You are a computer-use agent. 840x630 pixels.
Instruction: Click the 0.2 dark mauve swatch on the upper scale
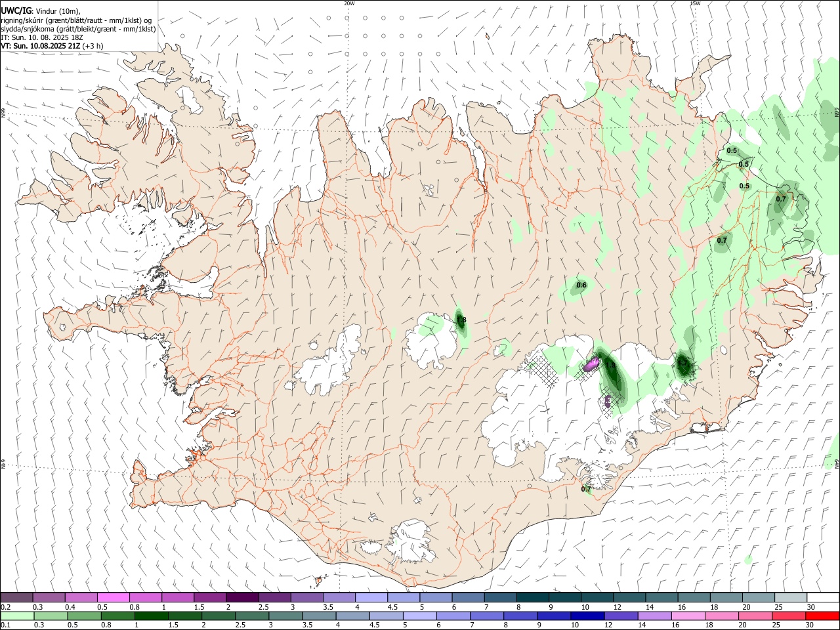click(x=17, y=598)
